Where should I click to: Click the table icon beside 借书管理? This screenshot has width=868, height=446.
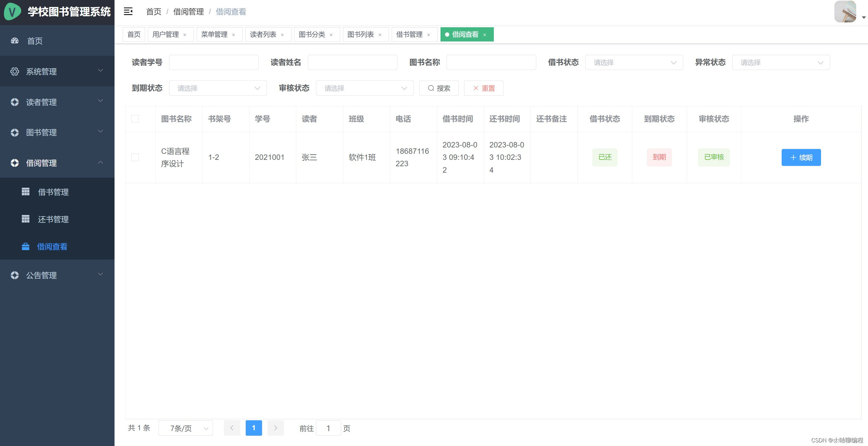click(x=26, y=192)
